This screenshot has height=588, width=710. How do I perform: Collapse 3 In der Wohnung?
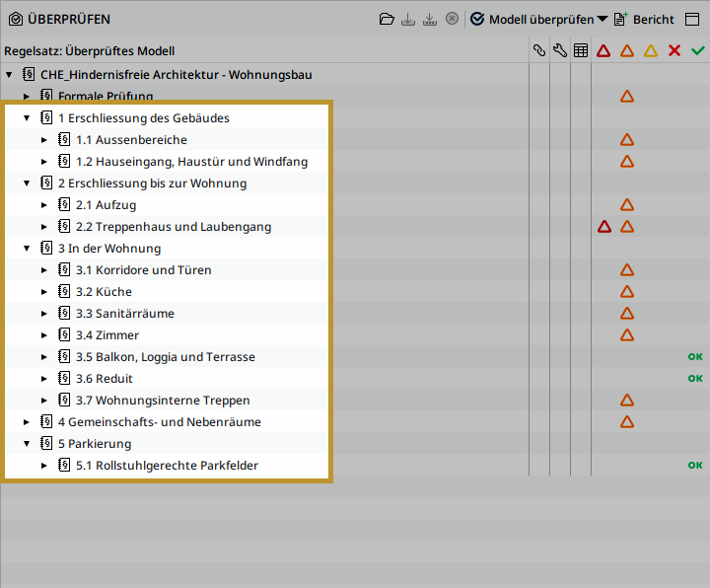27,249
